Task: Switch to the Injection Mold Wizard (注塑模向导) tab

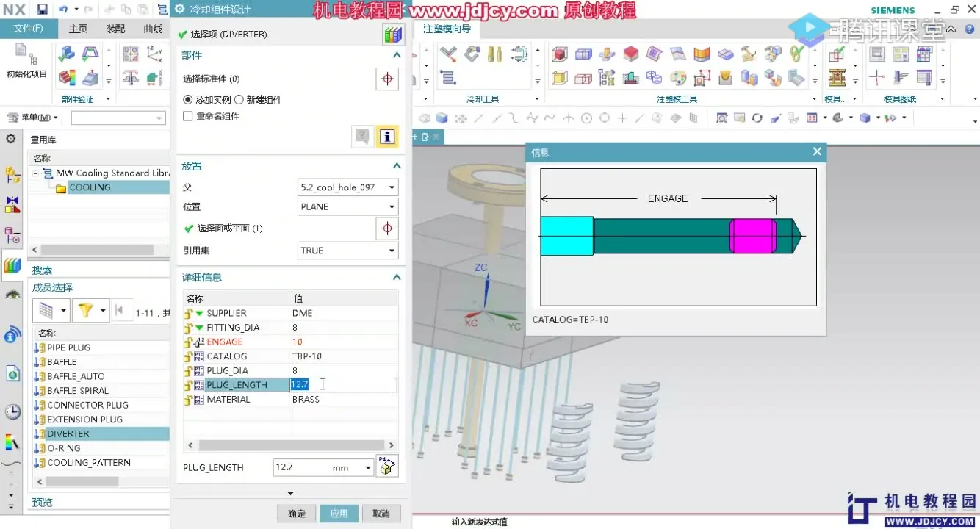Action: pos(447,29)
